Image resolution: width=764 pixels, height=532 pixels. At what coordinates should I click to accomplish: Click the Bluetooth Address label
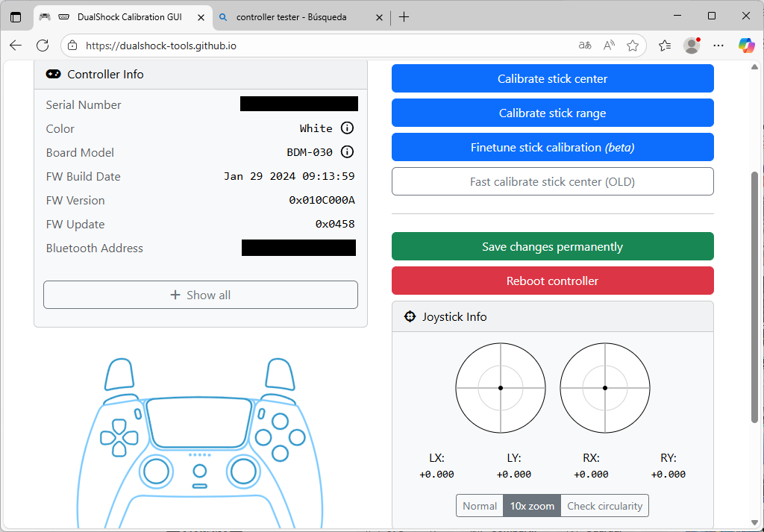(x=95, y=248)
